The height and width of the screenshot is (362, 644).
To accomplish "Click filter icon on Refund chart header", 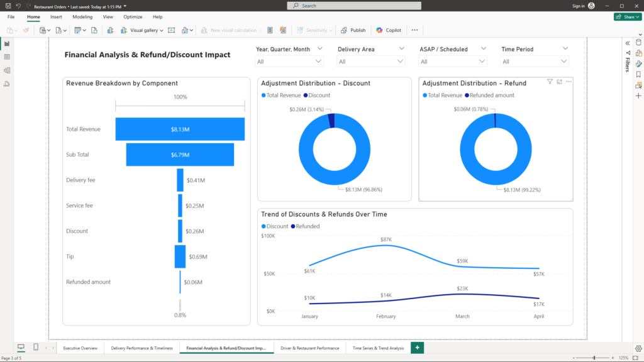I will pyautogui.click(x=550, y=82).
